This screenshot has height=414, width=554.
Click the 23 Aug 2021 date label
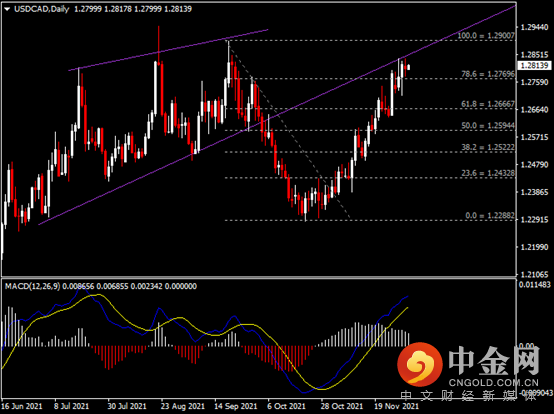pyautogui.click(x=183, y=406)
